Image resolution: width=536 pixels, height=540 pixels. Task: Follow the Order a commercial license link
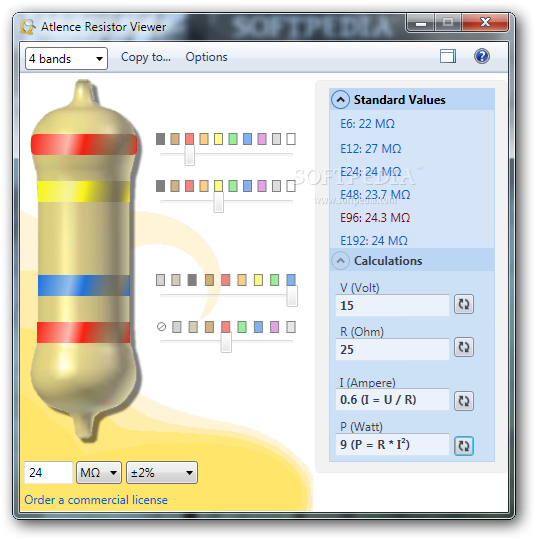(96, 500)
